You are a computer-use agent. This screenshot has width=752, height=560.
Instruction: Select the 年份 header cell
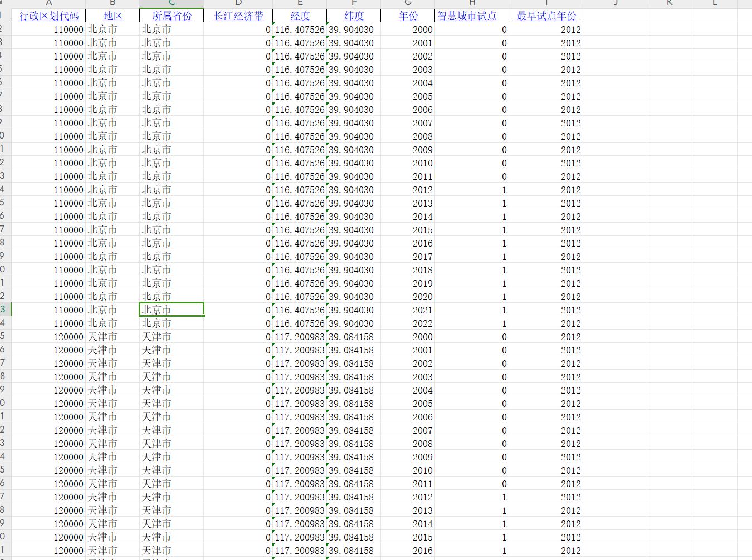[x=408, y=16]
